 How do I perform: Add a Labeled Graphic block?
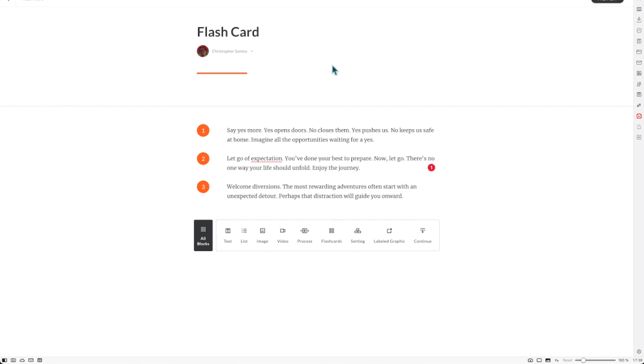(389, 235)
